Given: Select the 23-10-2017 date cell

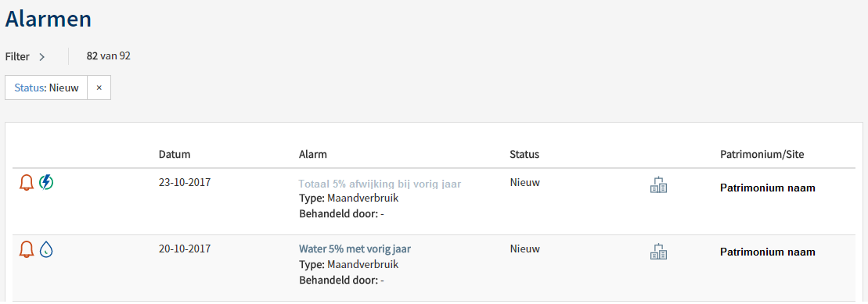Looking at the screenshot, I should point(185,182).
